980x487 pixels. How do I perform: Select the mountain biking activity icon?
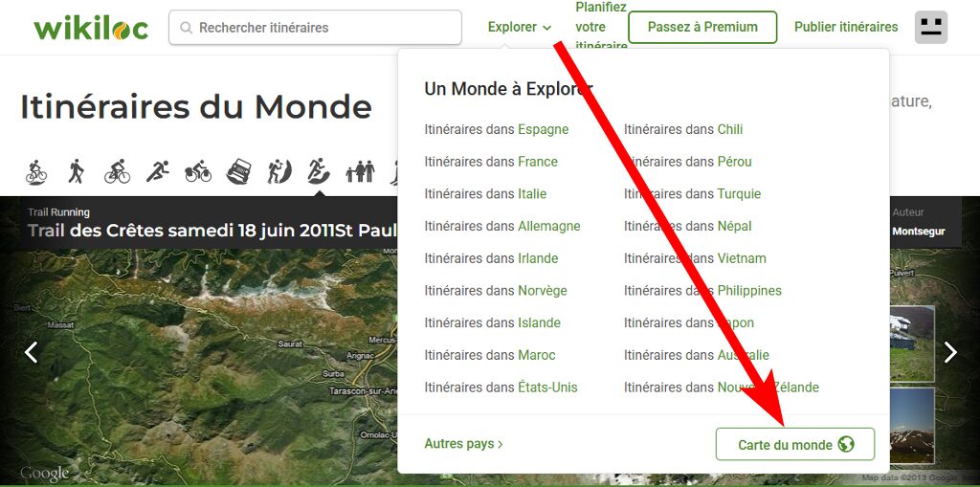(x=36, y=171)
